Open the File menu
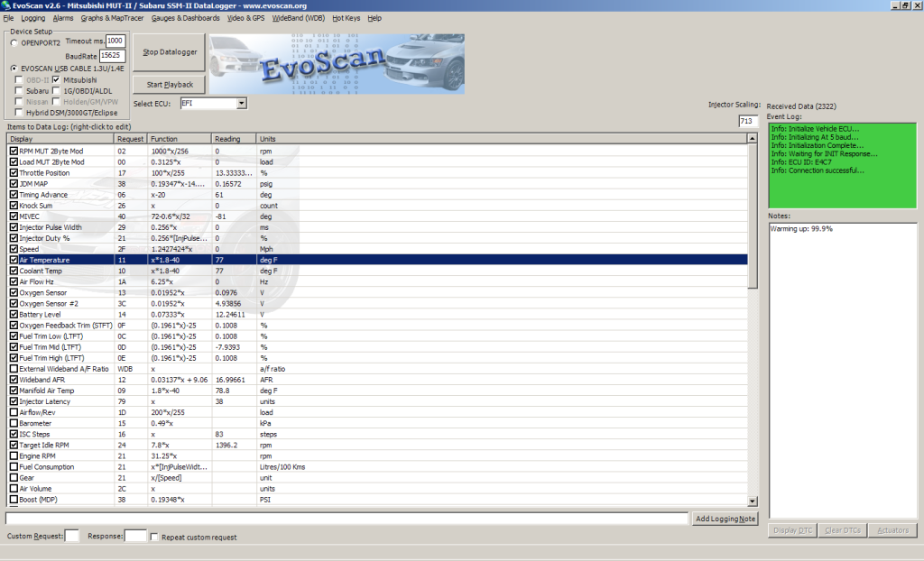Viewport: 924px width, 561px height. click(x=8, y=18)
